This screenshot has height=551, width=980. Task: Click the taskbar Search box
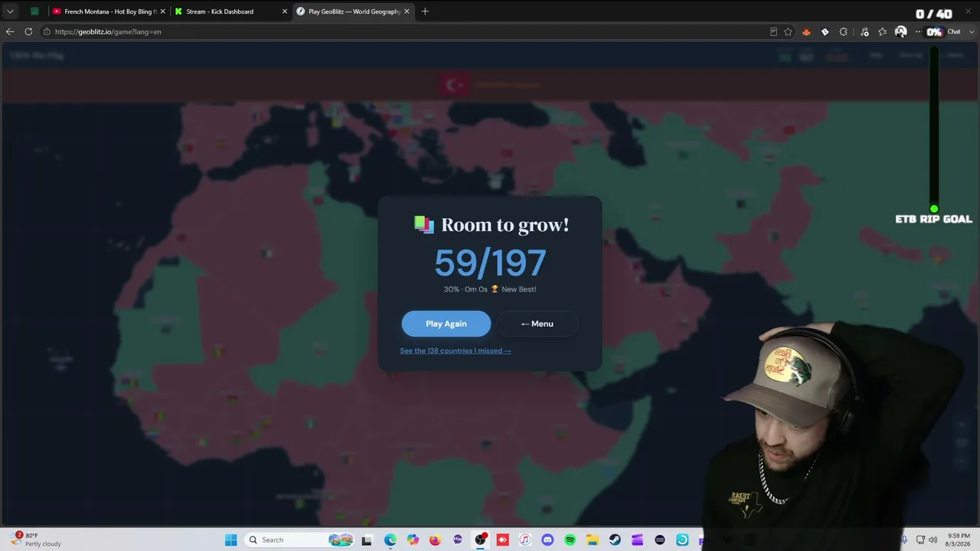tap(300, 540)
